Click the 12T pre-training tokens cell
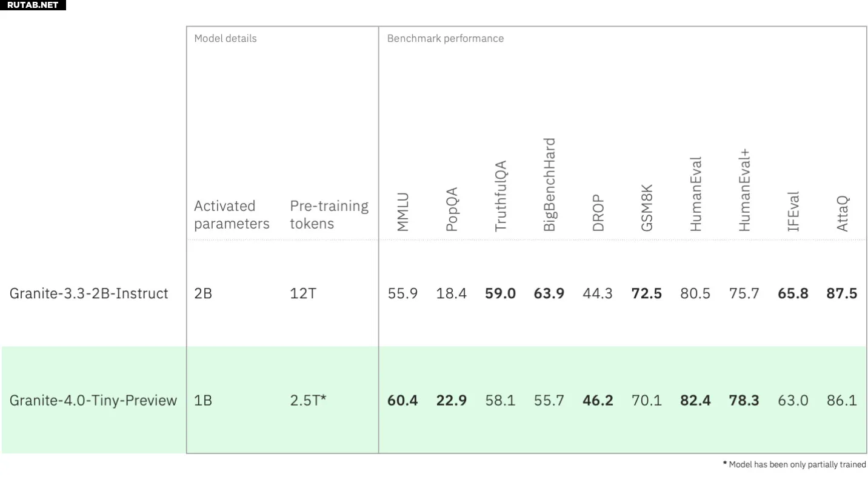Screen dimensions: 868x488 point(303,293)
